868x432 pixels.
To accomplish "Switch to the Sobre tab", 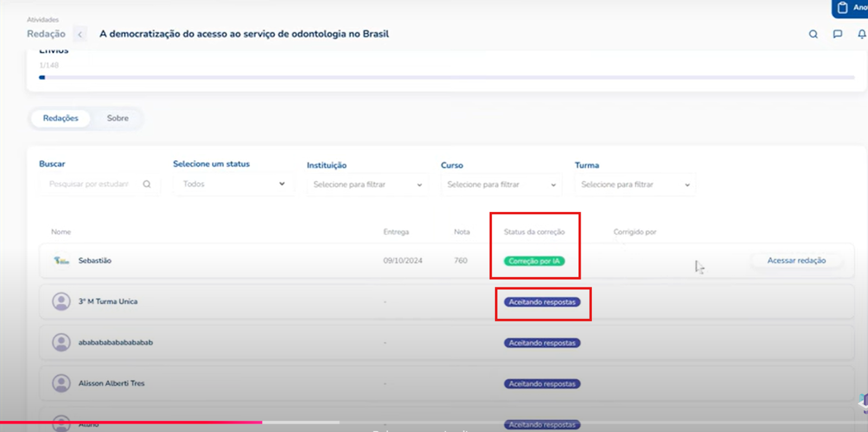I will point(118,118).
